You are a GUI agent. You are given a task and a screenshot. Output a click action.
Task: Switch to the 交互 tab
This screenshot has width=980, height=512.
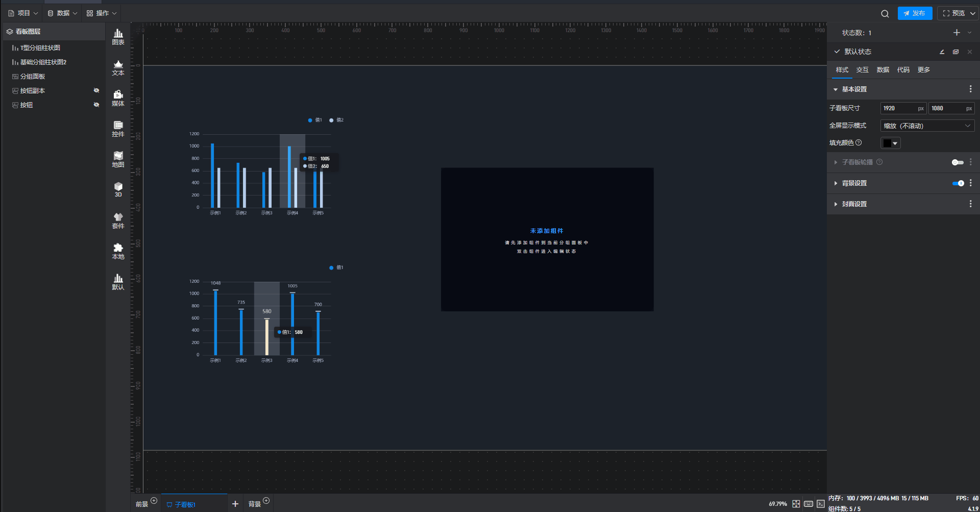pyautogui.click(x=862, y=70)
